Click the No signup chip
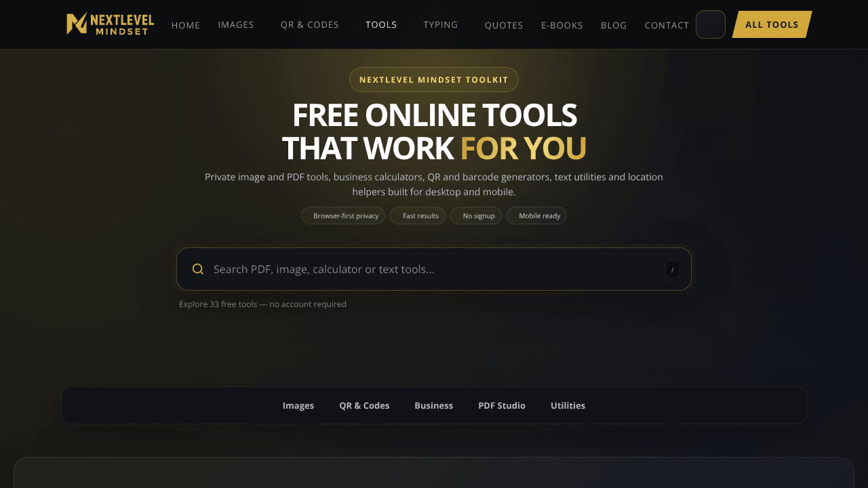 pyautogui.click(x=476, y=216)
